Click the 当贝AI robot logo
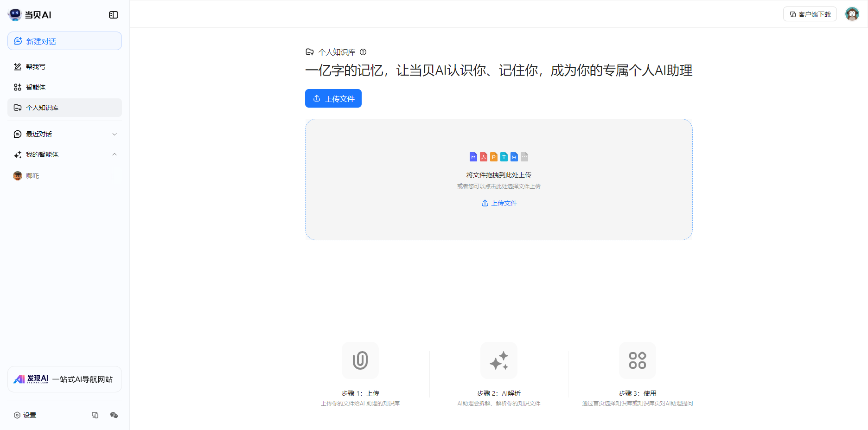The width and height of the screenshot is (868, 430). (x=15, y=15)
